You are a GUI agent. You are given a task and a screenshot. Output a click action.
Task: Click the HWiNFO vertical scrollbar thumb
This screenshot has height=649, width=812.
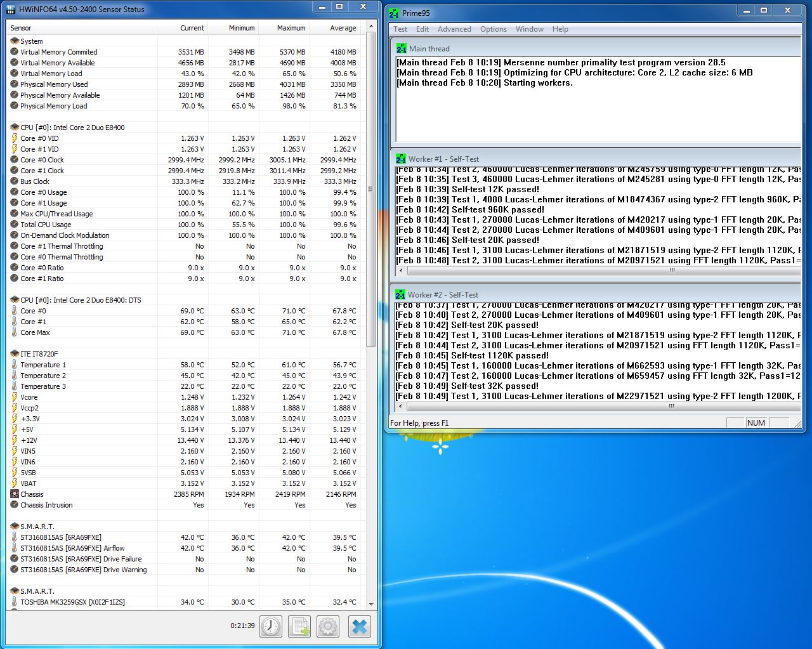(371, 189)
